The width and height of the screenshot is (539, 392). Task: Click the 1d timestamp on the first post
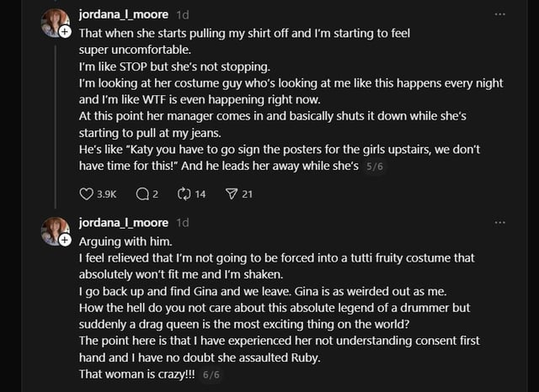pos(184,15)
